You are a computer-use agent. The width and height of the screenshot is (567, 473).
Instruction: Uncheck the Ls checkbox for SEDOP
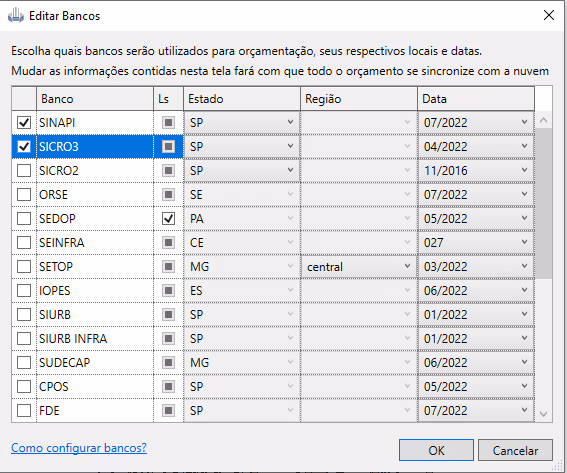tap(168, 218)
